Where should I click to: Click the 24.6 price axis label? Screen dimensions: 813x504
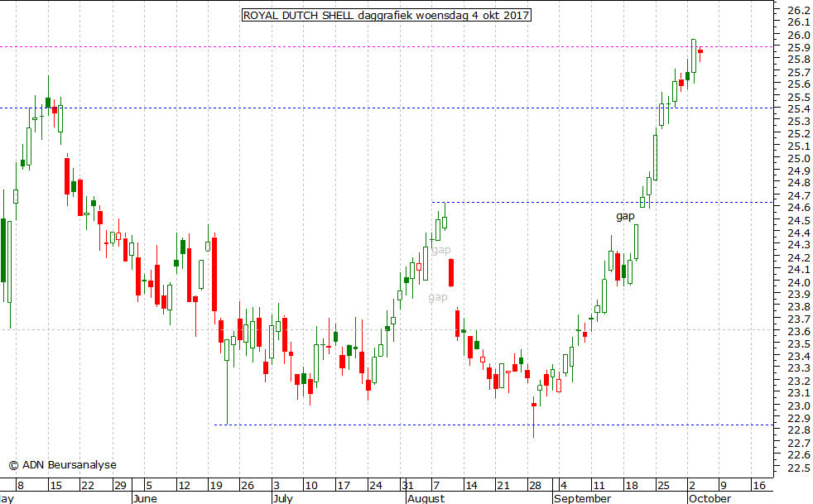click(x=798, y=208)
